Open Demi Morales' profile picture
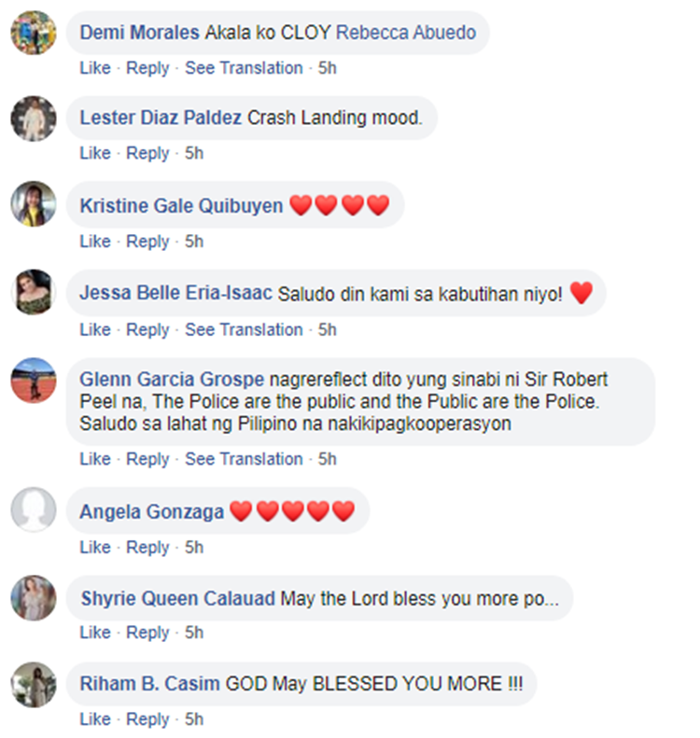Screen dimensions: 700x738 [34, 33]
